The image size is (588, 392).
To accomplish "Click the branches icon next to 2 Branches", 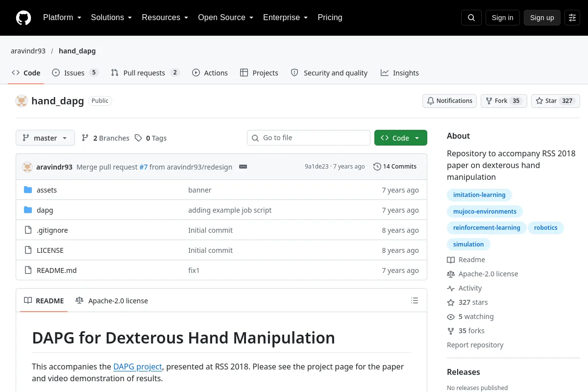I will tap(85, 138).
